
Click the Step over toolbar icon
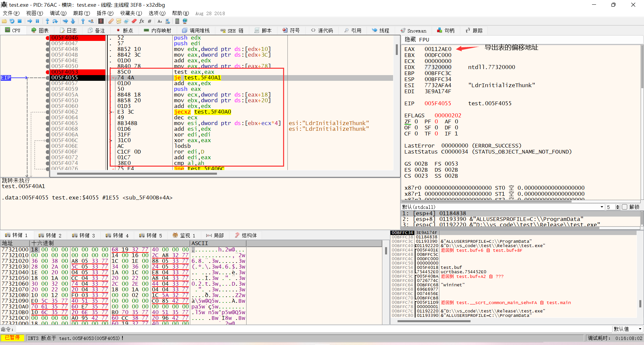pyautogui.click(x=55, y=21)
